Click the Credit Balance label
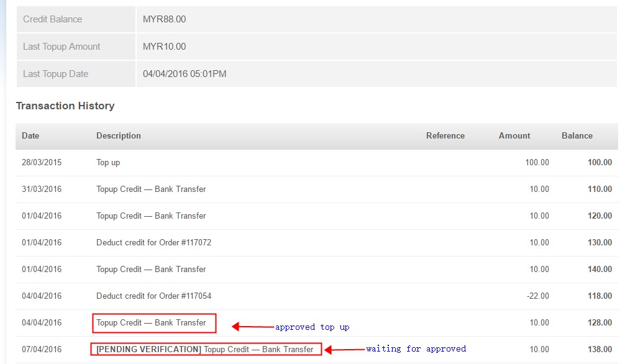 [x=52, y=19]
